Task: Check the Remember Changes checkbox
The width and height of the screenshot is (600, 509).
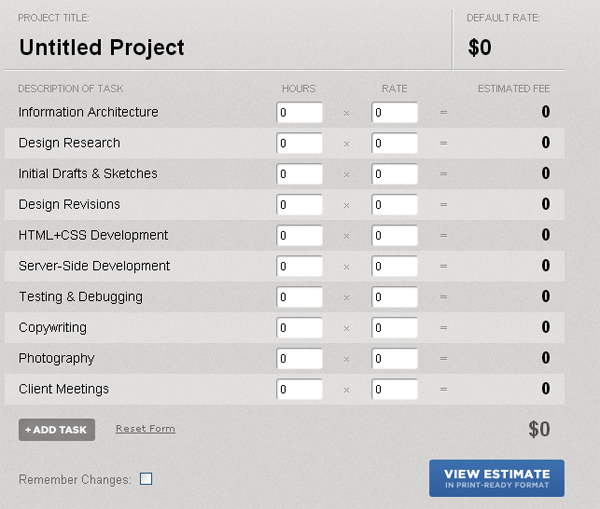Action: coord(146,479)
